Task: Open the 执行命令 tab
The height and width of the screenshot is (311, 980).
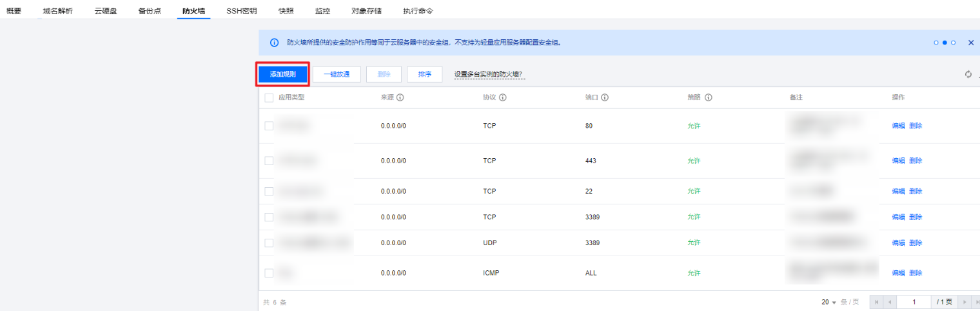Action: tap(418, 11)
